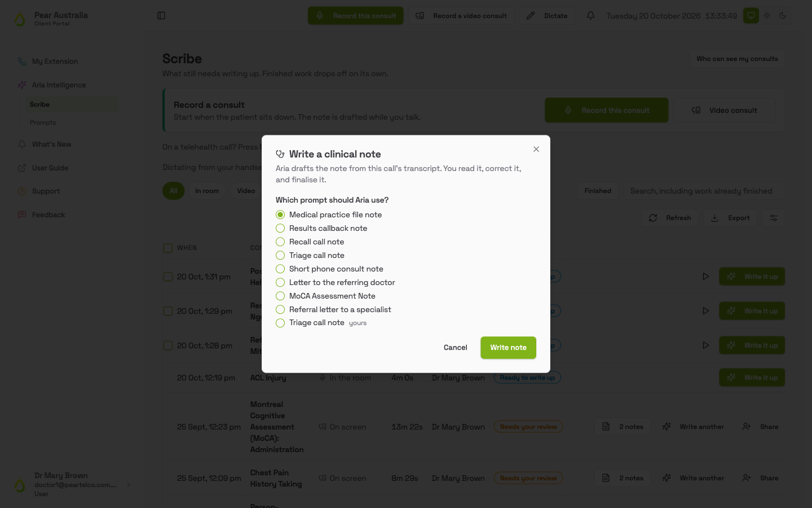Expand Dr Mary Brown account menu chevron
The width and height of the screenshot is (812, 508).
[x=129, y=484]
